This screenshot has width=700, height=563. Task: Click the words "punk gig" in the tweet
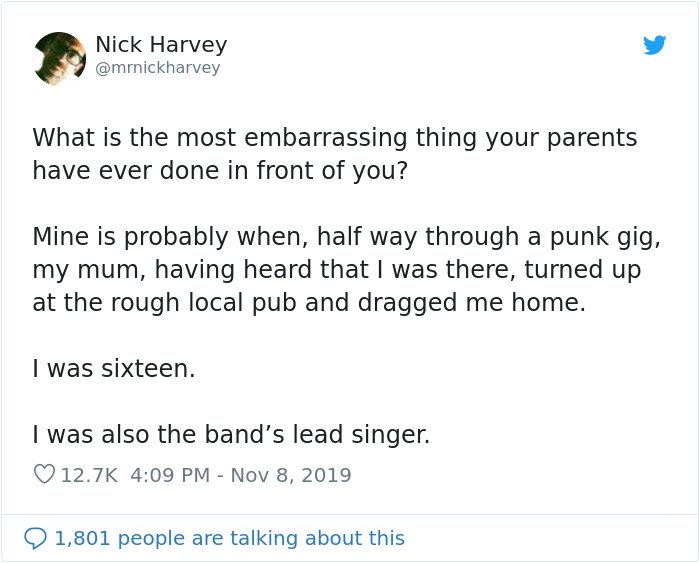(x=605, y=238)
